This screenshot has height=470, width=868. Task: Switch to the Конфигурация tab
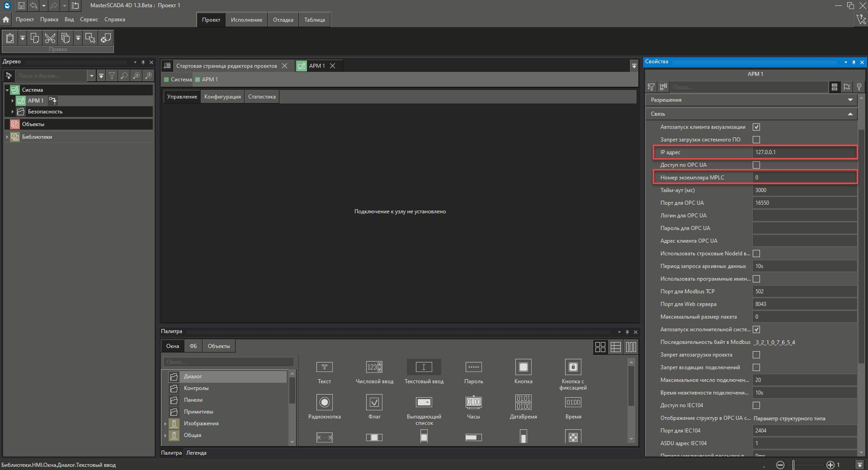point(222,97)
